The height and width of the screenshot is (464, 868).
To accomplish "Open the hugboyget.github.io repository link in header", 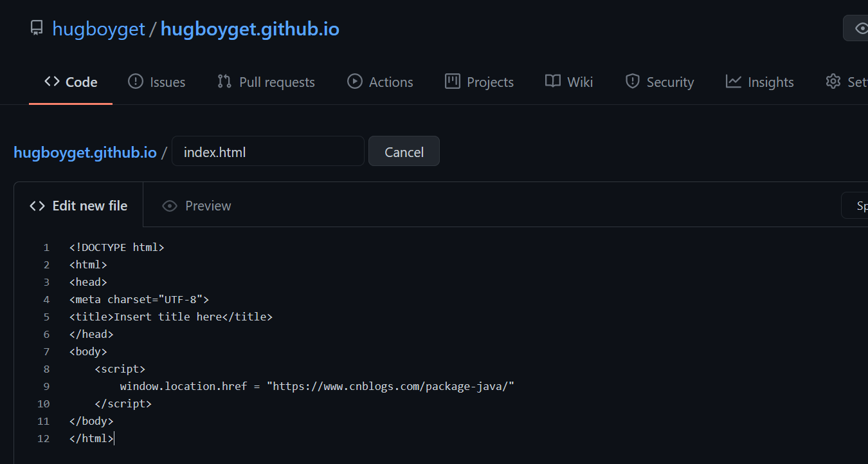I will (x=249, y=30).
